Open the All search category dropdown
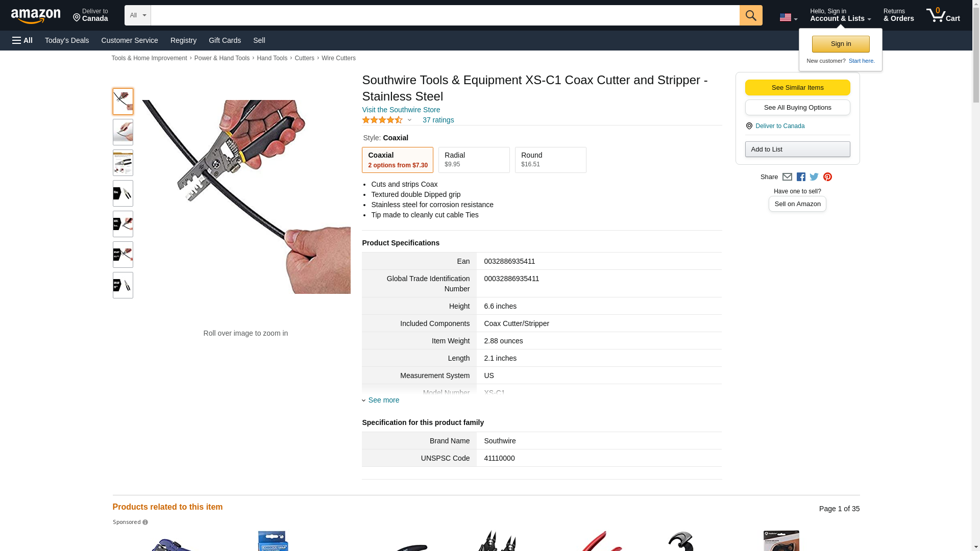Screen dimensions: 980x551 click(138, 15)
